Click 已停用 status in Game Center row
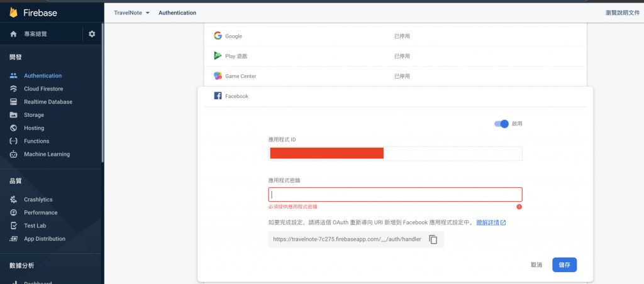 click(402, 76)
